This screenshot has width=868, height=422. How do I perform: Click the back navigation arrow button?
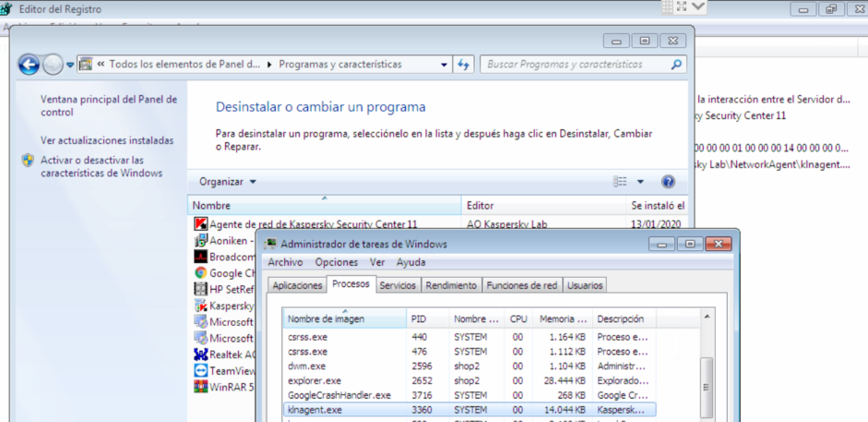coord(29,65)
